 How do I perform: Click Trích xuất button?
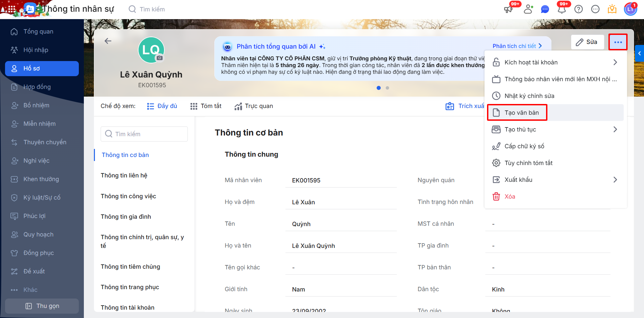click(465, 106)
